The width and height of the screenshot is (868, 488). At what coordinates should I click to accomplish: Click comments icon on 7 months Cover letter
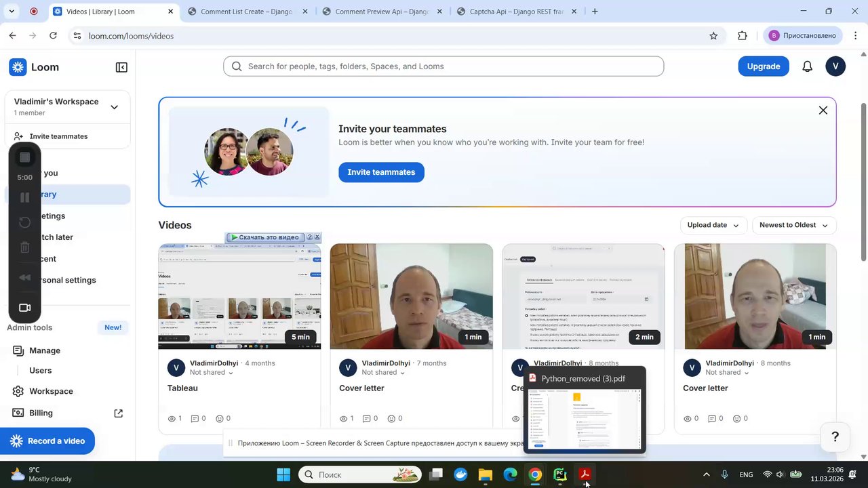366,419
